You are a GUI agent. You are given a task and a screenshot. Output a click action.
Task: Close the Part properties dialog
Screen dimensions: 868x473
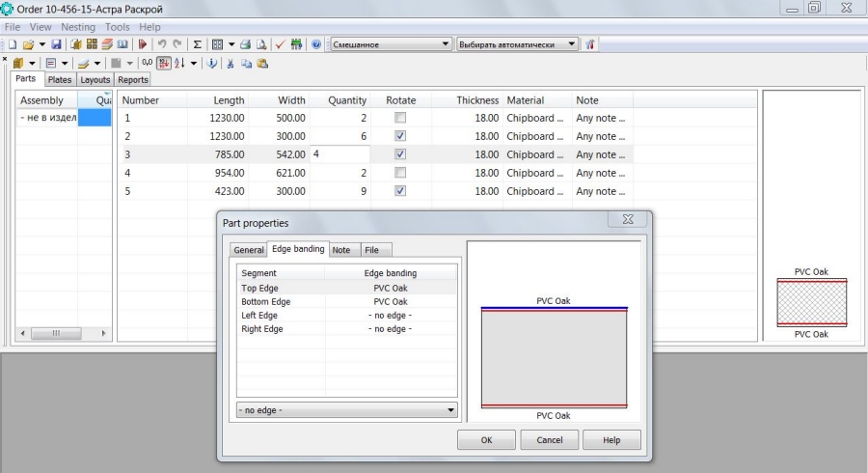(628, 219)
